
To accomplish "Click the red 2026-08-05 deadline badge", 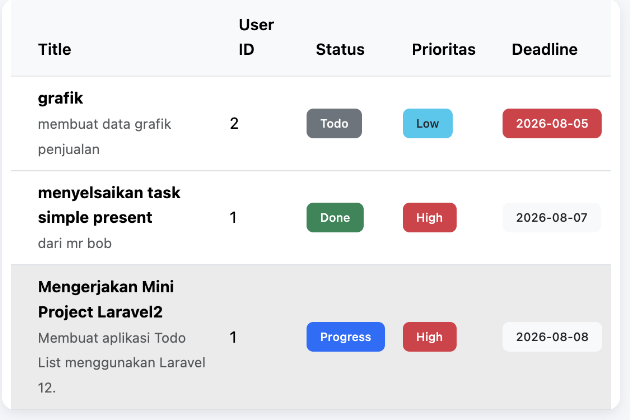I will [x=552, y=123].
